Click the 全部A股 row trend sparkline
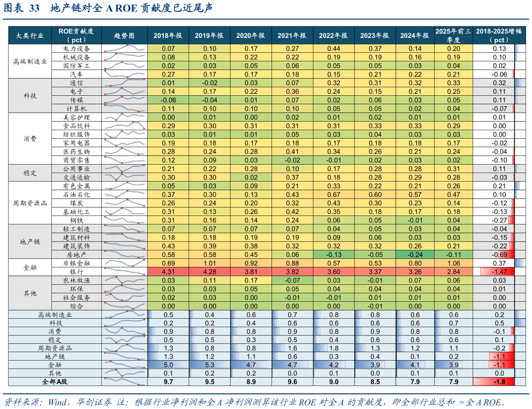 tap(124, 382)
